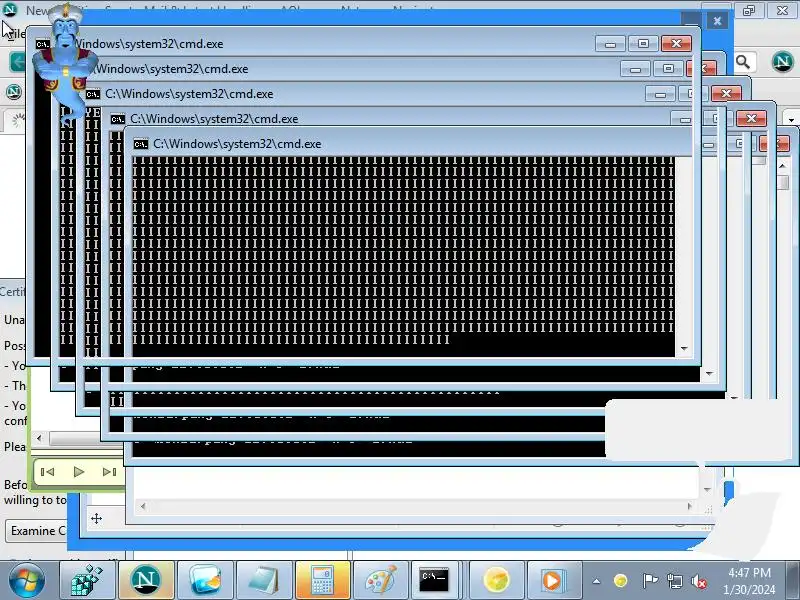The height and width of the screenshot is (600, 800).
Task: Click the cmd icon of the console showing full I rows
Action: coord(140,144)
